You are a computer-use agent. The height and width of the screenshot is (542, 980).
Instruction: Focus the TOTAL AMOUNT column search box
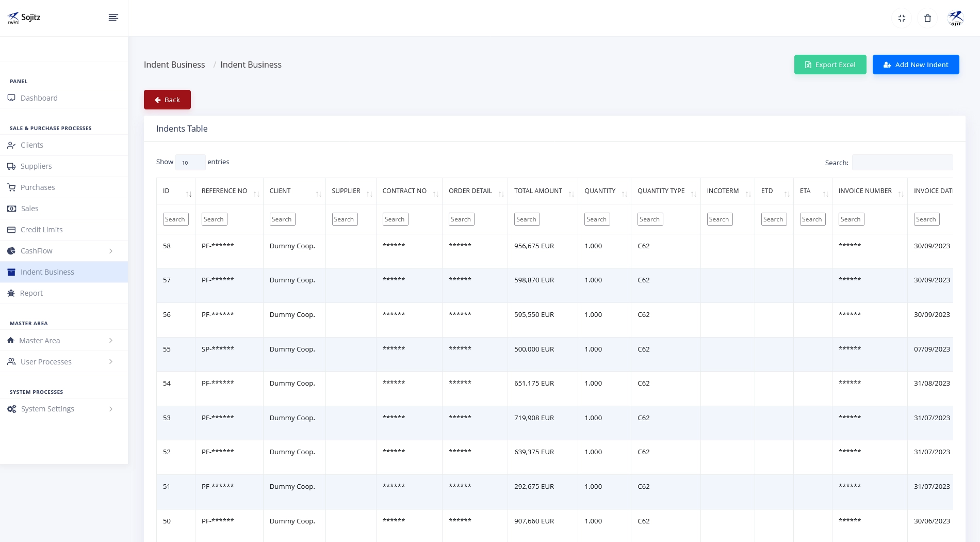pos(527,219)
